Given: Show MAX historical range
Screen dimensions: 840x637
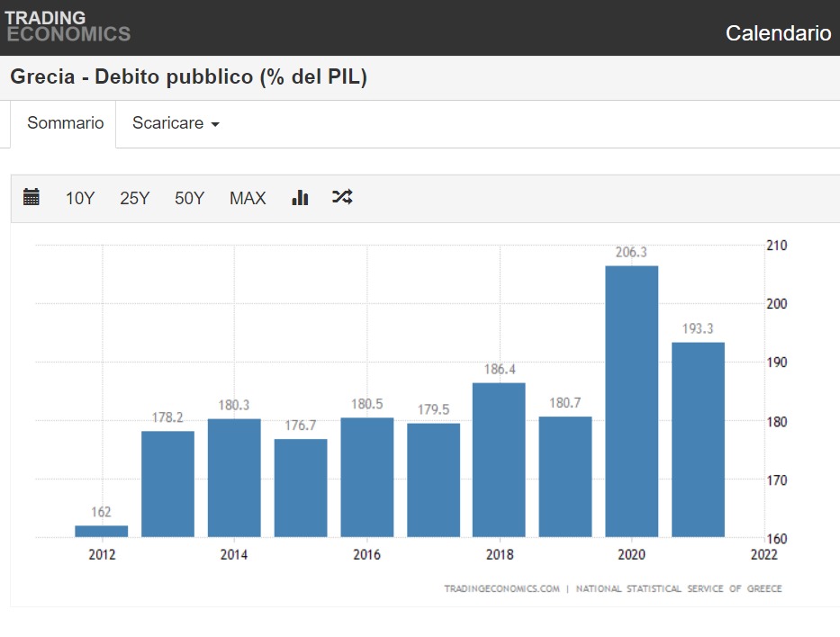Looking at the screenshot, I should point(248,198).
